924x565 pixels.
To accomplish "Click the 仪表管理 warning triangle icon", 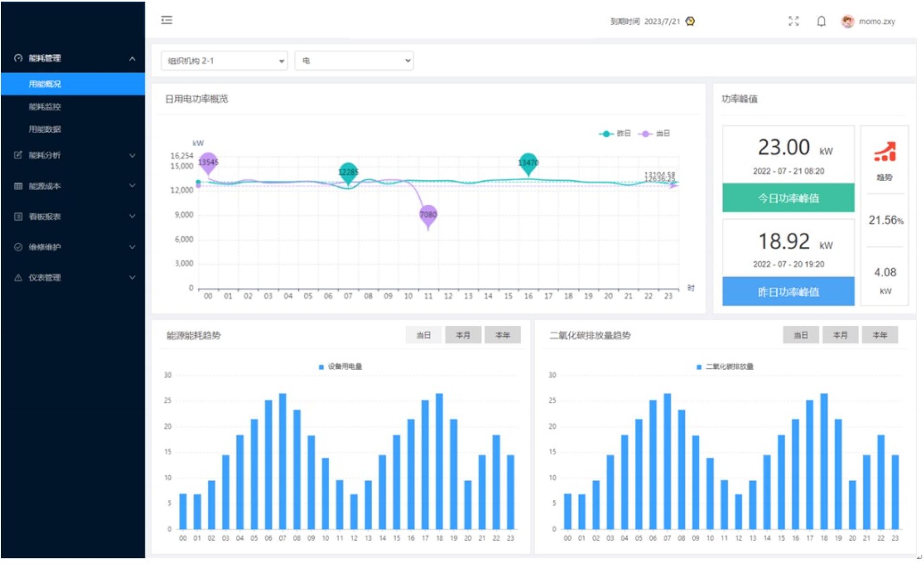I will [18, 278].
